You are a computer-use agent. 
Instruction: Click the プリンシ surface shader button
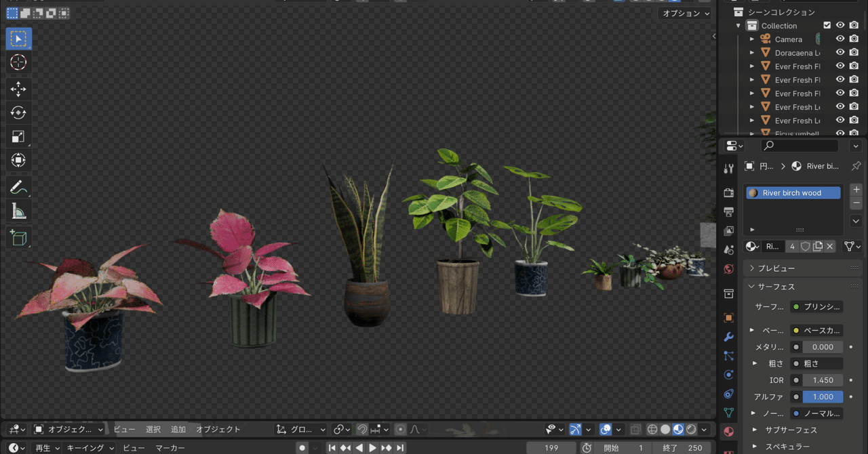pyautogui.click(x=816, y=306)
